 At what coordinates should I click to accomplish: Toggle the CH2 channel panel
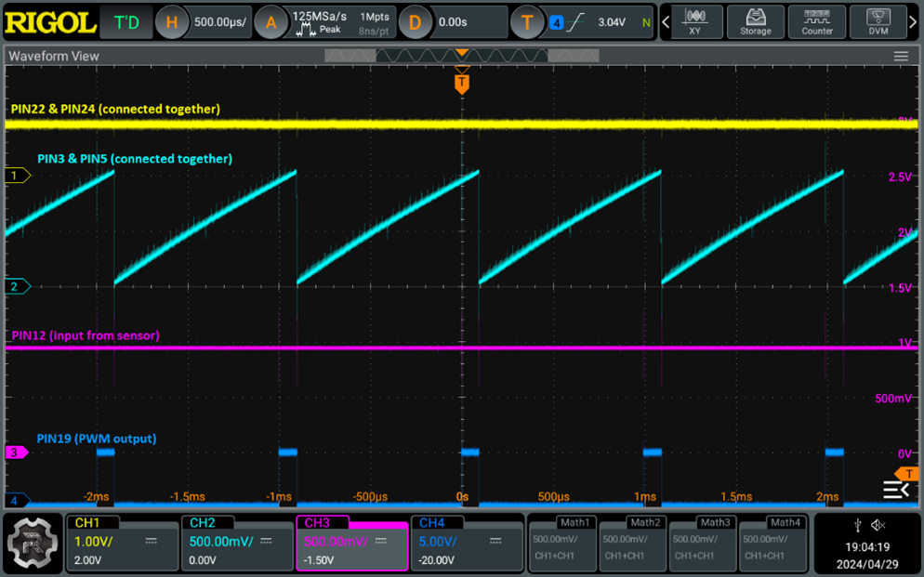point(236,543)
